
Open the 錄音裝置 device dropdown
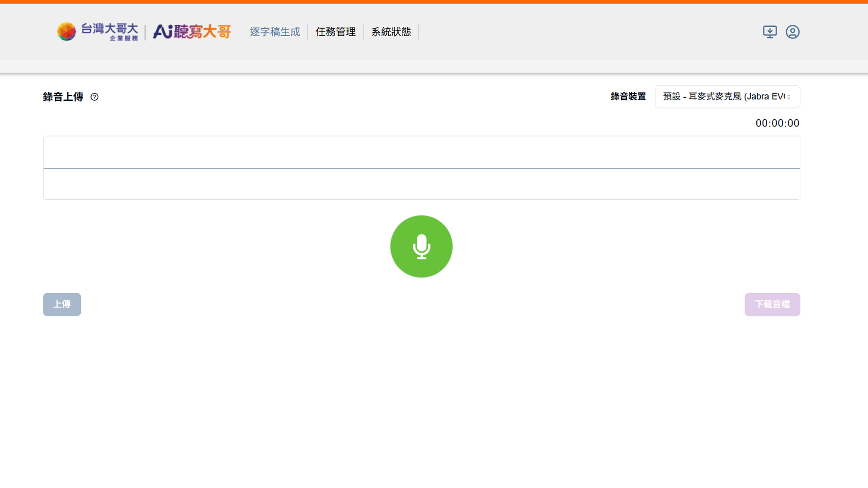point(727,97)
